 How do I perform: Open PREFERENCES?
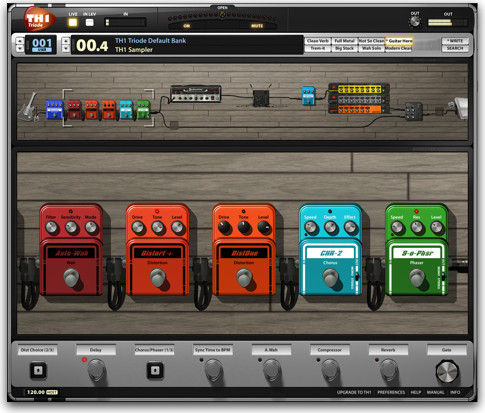tap(391, 392)
